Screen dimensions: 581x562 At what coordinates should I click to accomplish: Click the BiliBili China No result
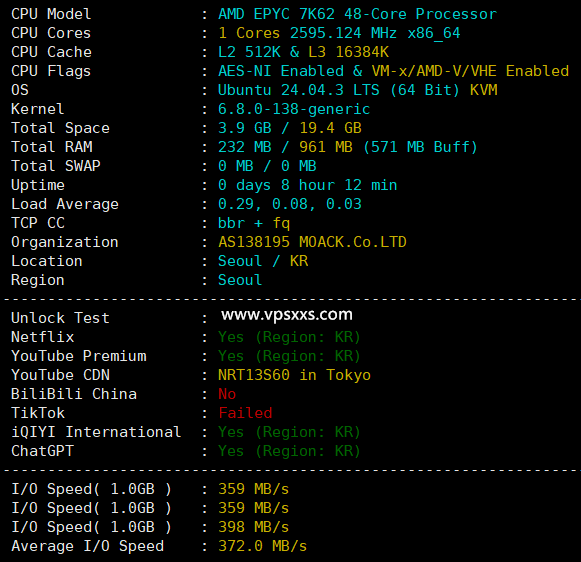tap(227, 394)
